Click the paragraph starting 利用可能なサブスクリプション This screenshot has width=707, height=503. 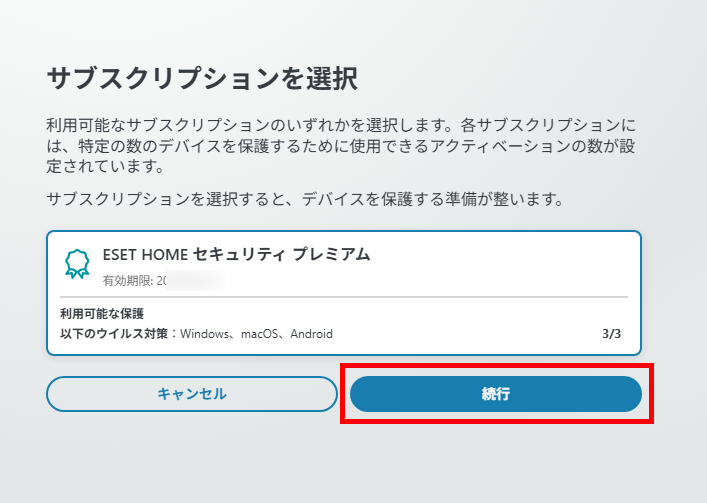click(340, 147)
